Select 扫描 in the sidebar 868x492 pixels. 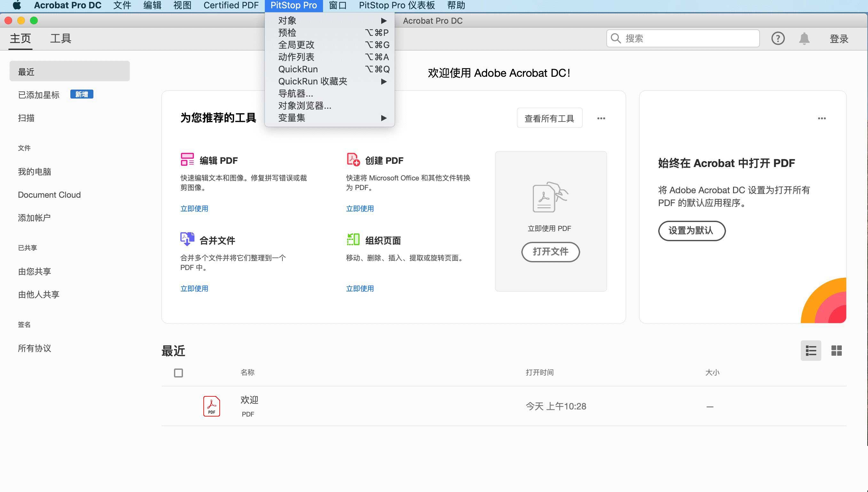tap(26, 118)
